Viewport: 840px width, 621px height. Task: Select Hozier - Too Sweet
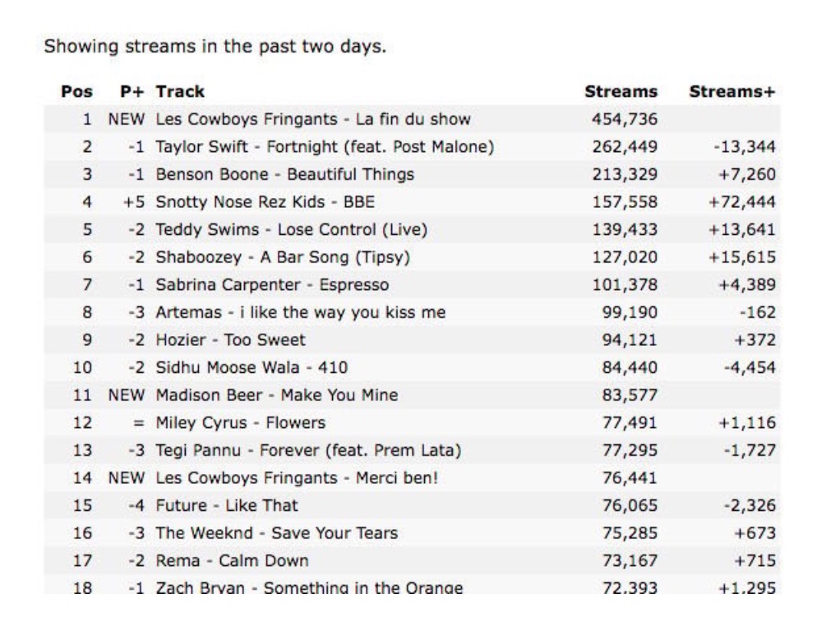point(230,340)
